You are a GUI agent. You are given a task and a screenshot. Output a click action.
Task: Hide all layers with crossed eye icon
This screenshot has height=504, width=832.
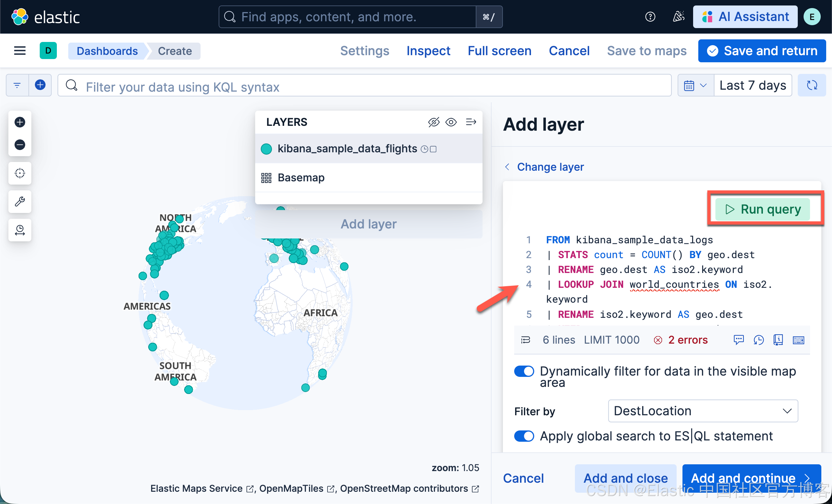point(433,122)
